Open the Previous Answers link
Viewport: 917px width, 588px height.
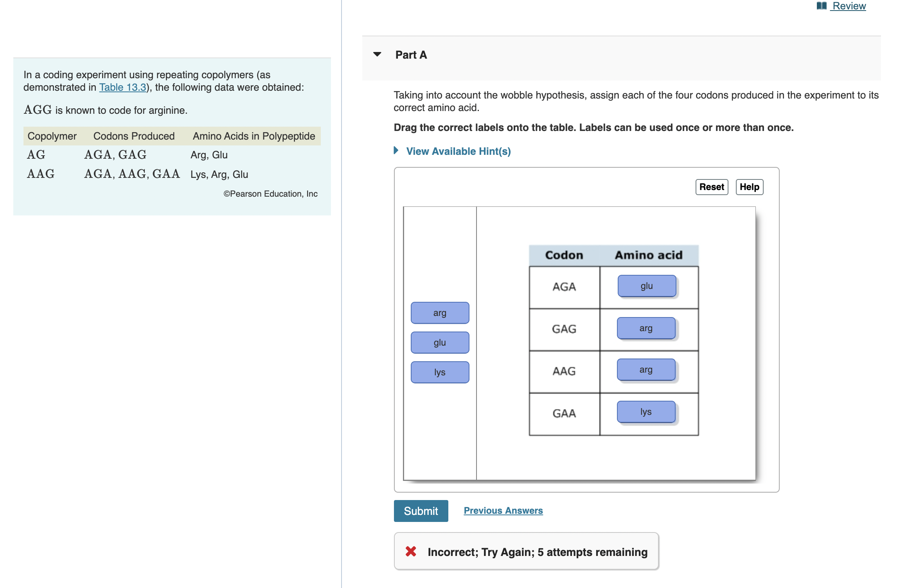503,511
